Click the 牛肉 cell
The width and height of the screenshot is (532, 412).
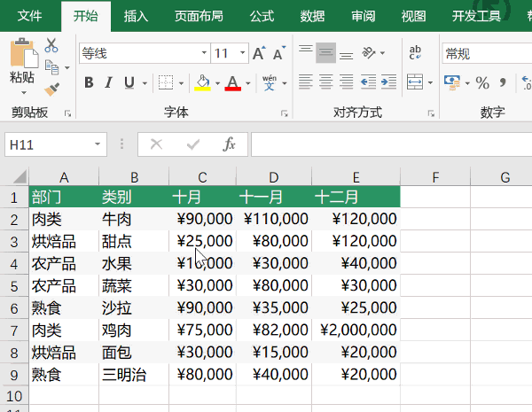(x=134, y=219)
